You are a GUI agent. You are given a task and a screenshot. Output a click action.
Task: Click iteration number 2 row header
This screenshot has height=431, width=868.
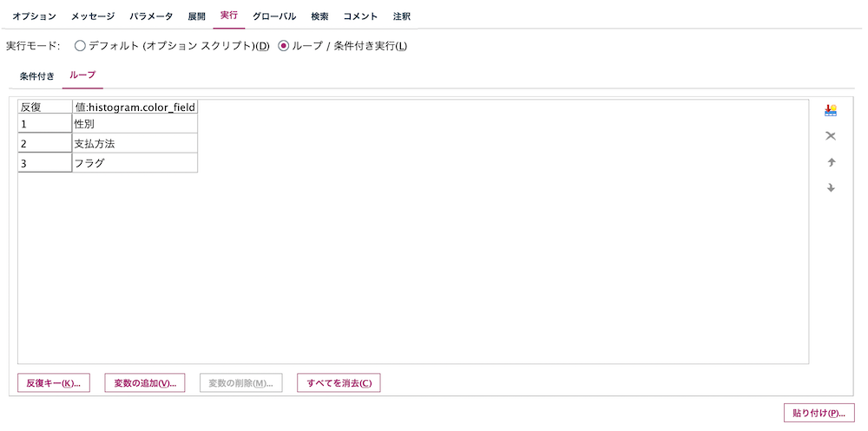click(45, 143)
